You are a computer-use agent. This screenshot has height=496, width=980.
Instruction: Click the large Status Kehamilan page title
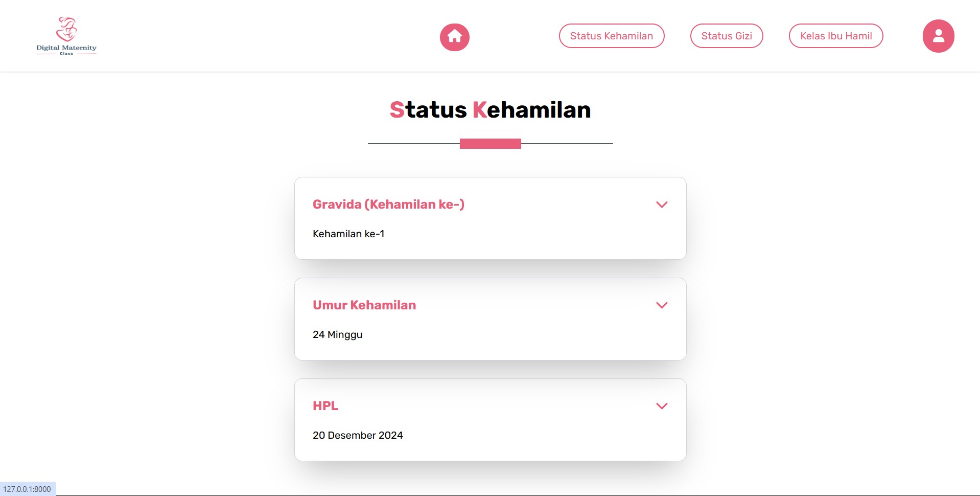(x=490, y=110)
